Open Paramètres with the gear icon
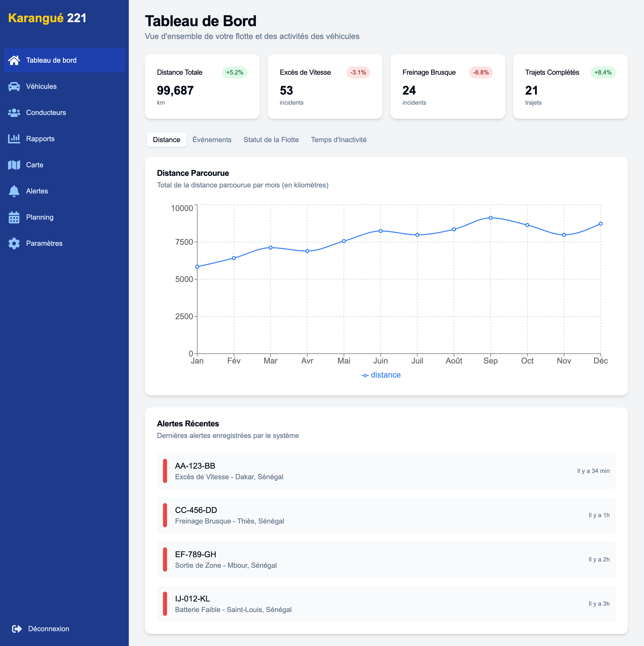The width and height of the screenshot is (644, 646). point(14,244)
